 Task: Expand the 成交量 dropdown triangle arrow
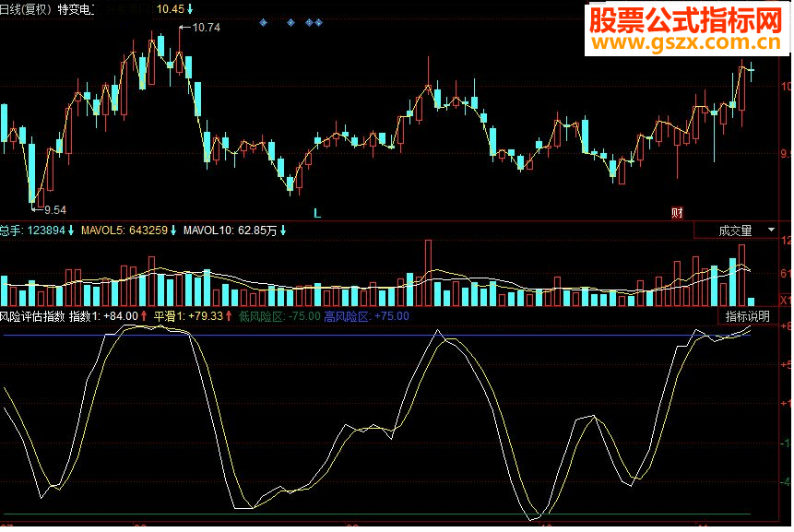coord(772,231)
